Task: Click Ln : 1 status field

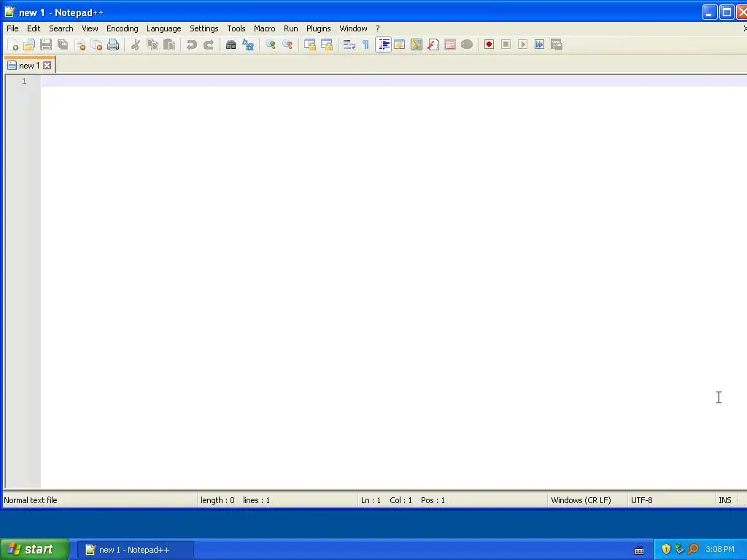Action: 371,500
